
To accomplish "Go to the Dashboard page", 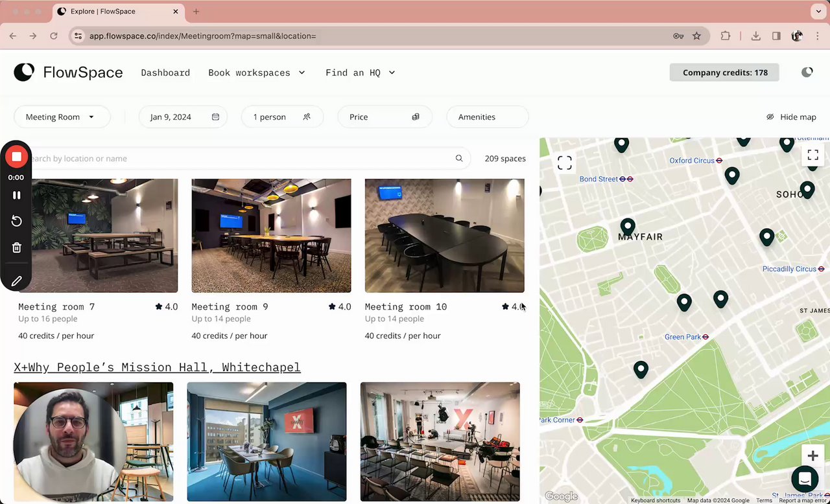I will 165,73.
